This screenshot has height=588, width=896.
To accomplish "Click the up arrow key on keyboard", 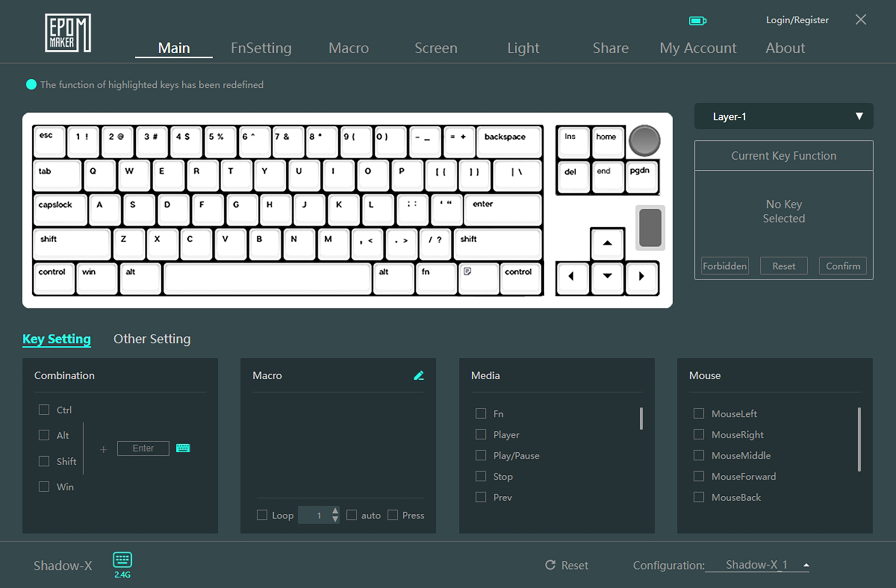I will coord(607,243).
